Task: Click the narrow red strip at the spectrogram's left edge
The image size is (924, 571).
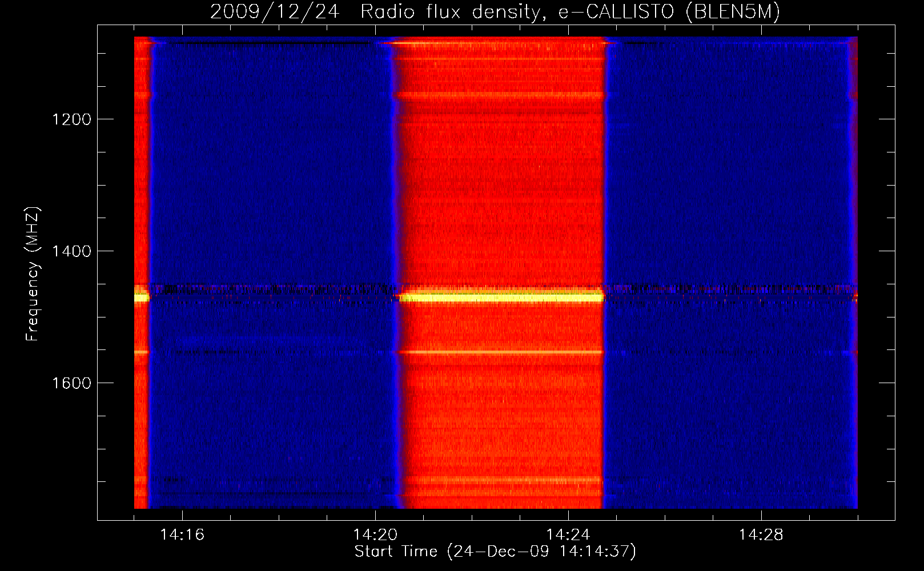Action: [142, 272]
